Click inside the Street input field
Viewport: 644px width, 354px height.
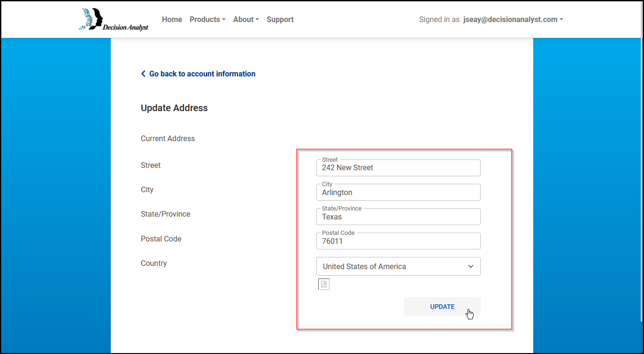(x=398, y=168)
